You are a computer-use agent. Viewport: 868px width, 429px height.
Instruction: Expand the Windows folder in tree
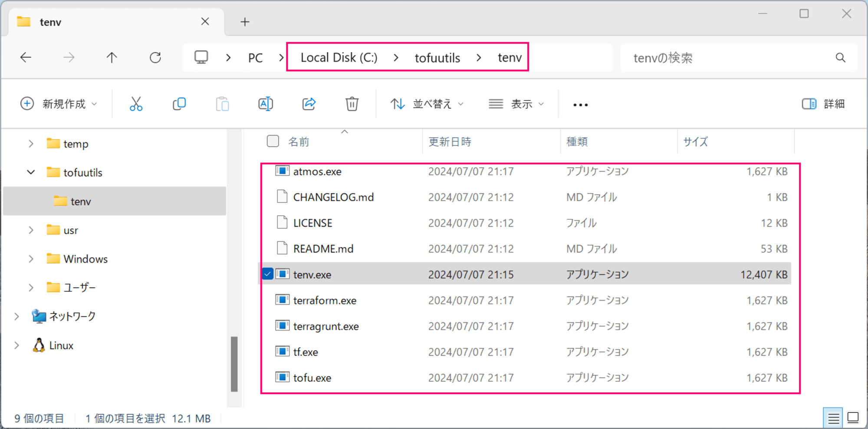(31, 259)
